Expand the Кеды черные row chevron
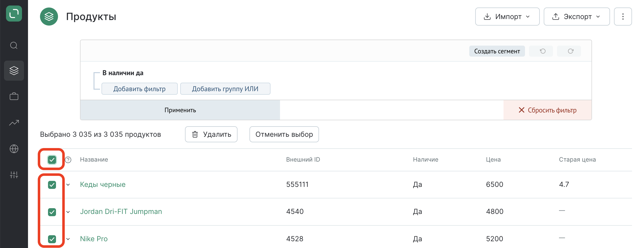Screen dimensions: 644x248 68,185
